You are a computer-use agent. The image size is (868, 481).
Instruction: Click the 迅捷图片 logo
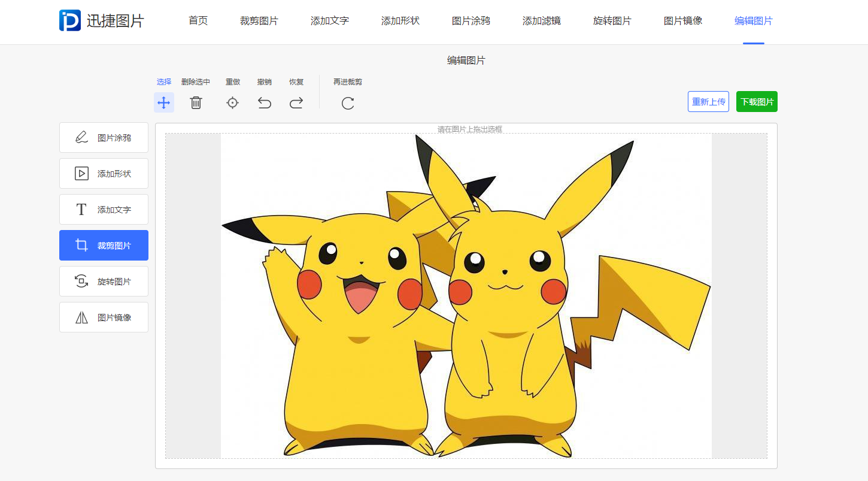[102, 20]
